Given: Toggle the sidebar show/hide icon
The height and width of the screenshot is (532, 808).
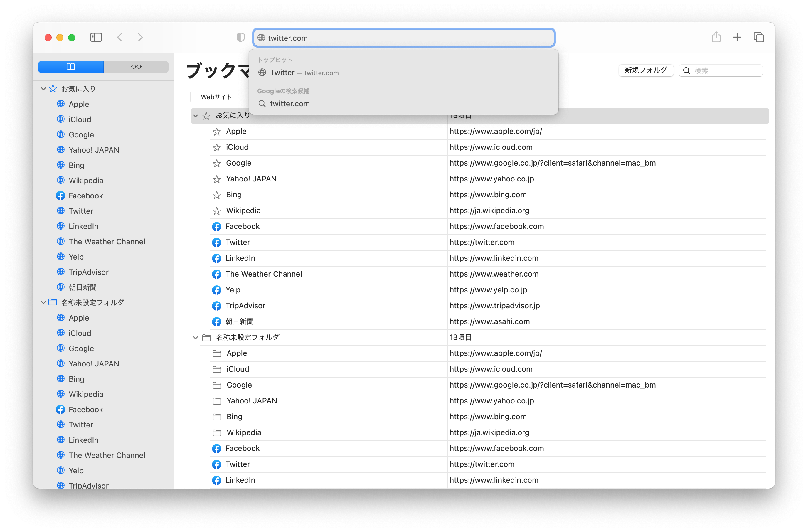Looking at the screenshot, I should tap(96, 37).
